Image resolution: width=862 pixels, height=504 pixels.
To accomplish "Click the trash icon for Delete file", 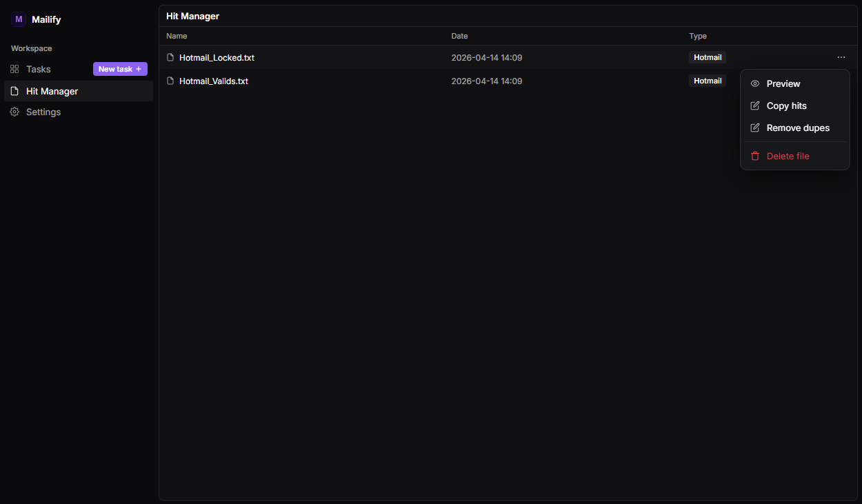I will click(755, 156).
